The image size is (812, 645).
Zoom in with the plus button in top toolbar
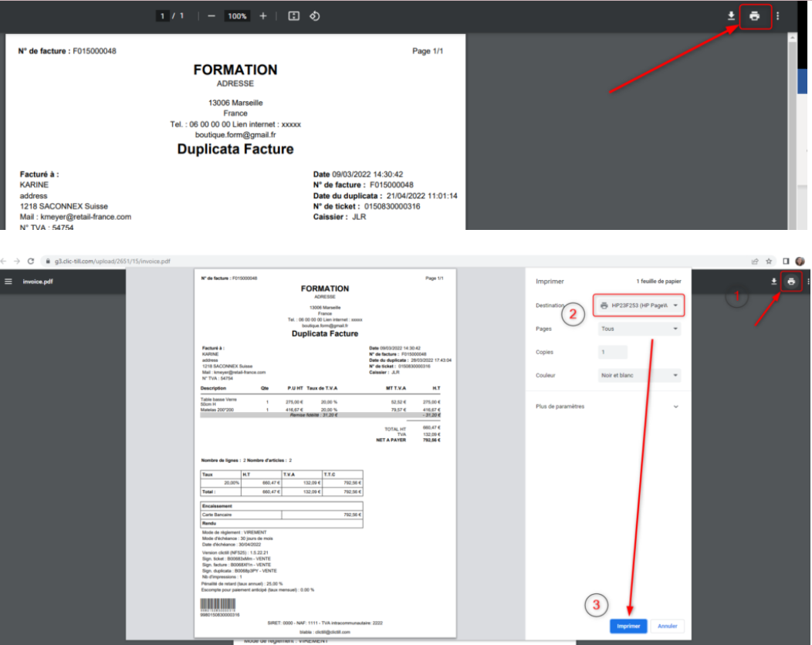tap(263, 16)
